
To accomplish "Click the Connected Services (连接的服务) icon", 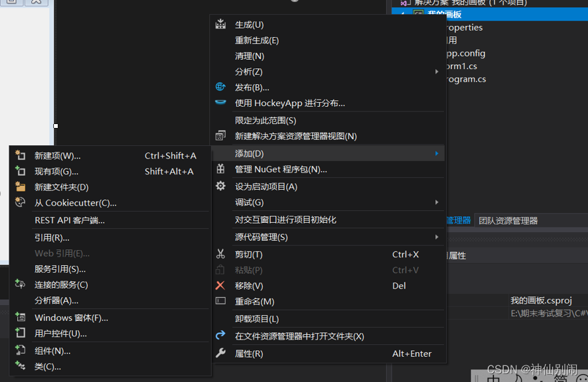I will pos(21,284).
